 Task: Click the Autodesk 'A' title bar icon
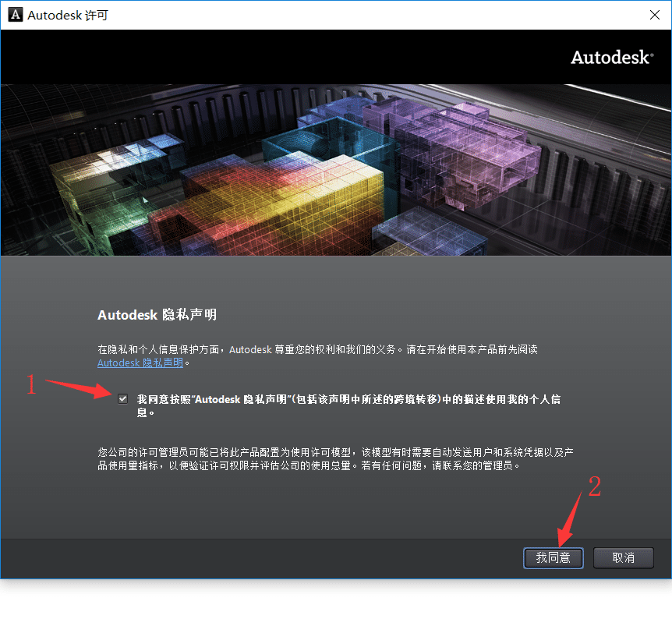tap(14, 15)
